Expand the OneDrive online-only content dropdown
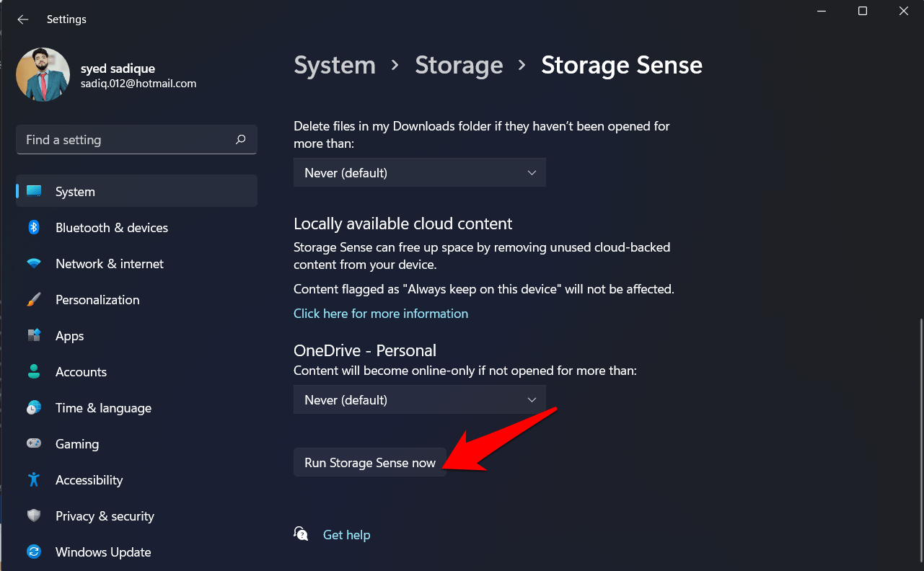Image resolution: width=924 pixels, height=571 pixels. [419, 399]
